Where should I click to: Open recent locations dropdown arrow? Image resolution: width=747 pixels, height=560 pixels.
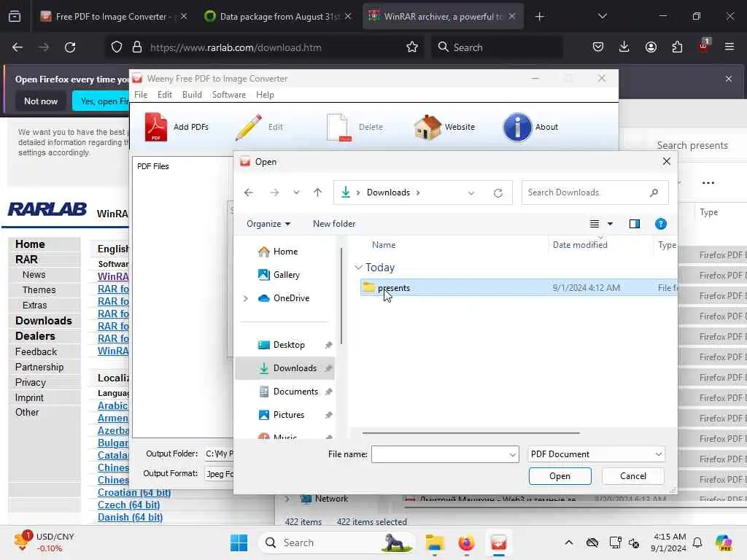[x=296, y=192]
